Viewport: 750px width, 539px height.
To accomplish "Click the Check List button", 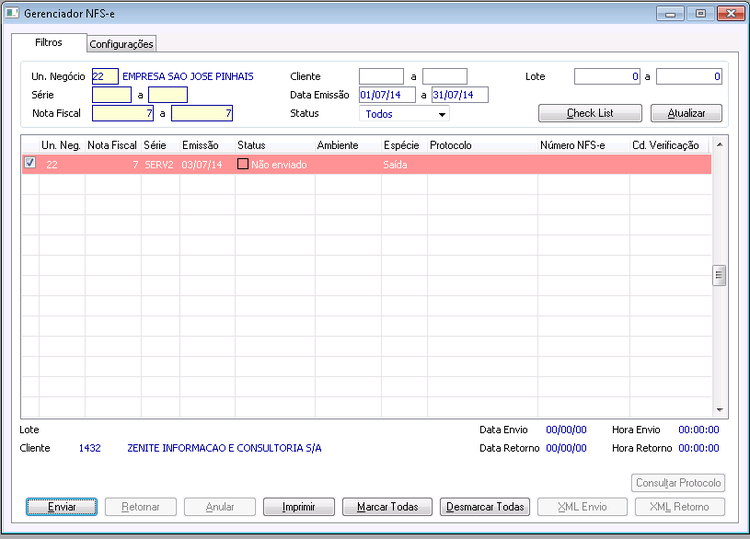I will pos(590,113).
